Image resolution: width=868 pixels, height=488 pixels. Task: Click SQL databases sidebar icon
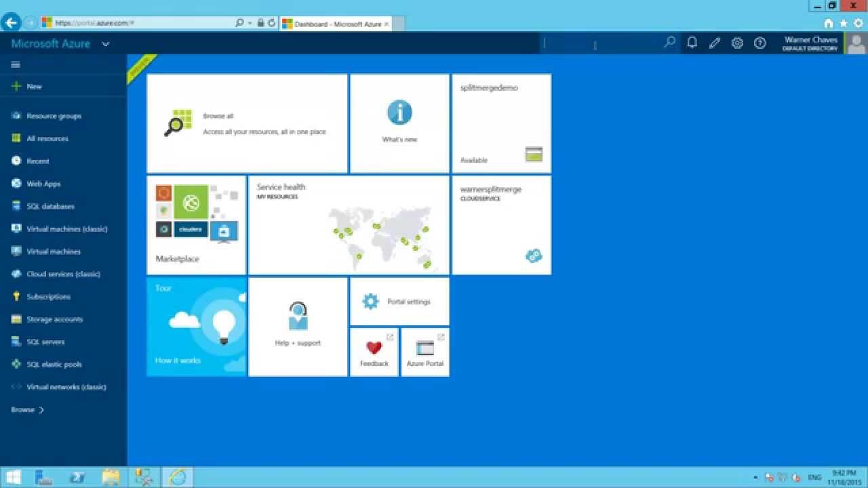(16, 206)
